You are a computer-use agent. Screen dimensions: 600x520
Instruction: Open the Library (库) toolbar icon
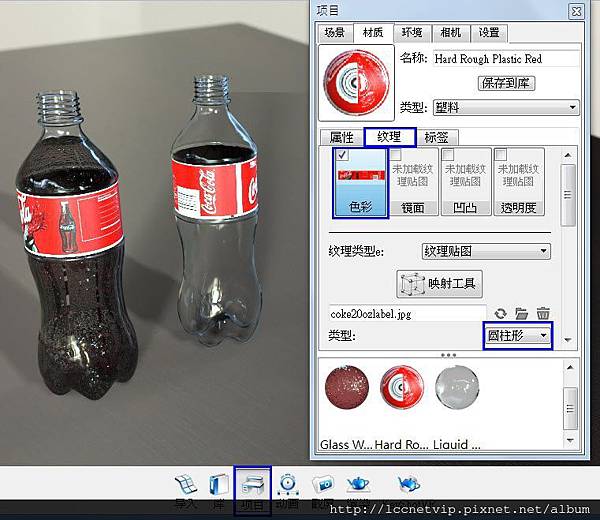pyautogui.click(x=219, y=484)
